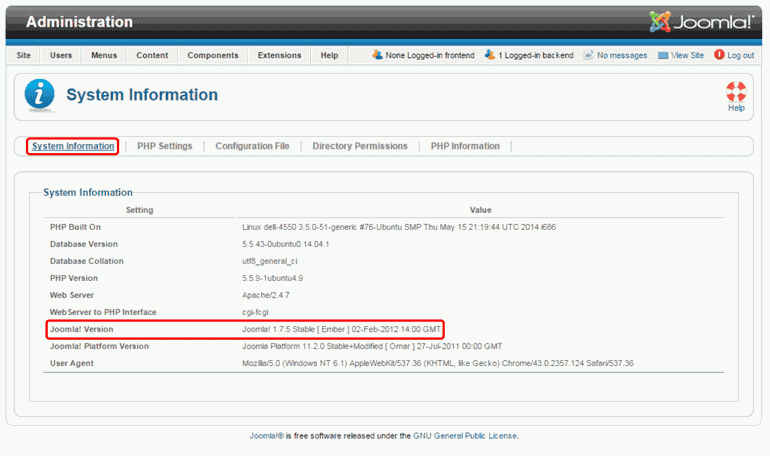This screenshot has width=770, height=456.
Task: Click the 'Database Collation' row label
Action: pyautogui.click(x=86, y=261)
